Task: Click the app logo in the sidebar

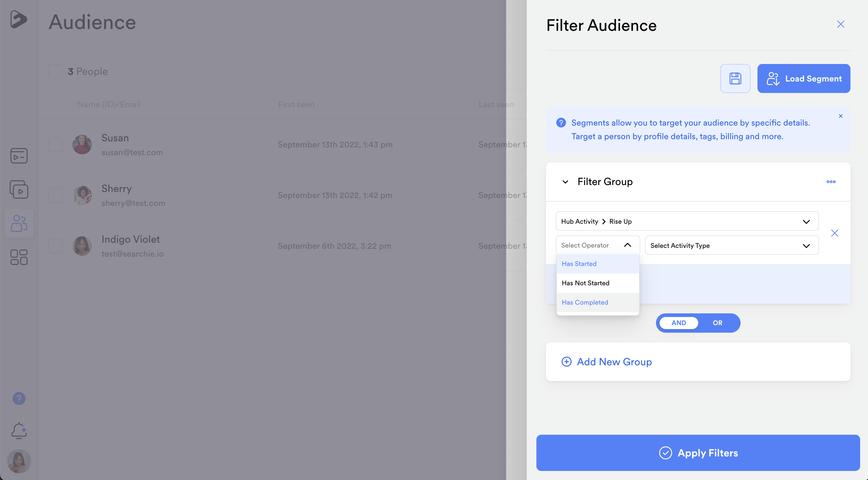Action: tap(18, 19)
